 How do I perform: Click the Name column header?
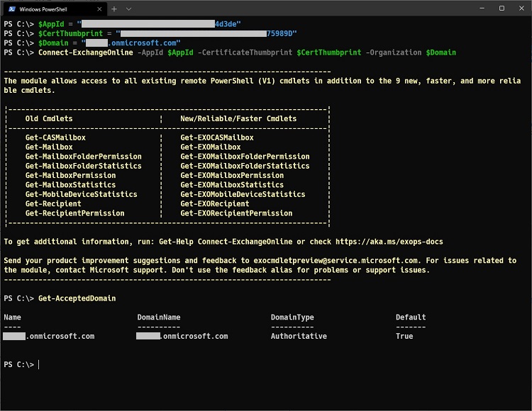[x=12, y=317]
